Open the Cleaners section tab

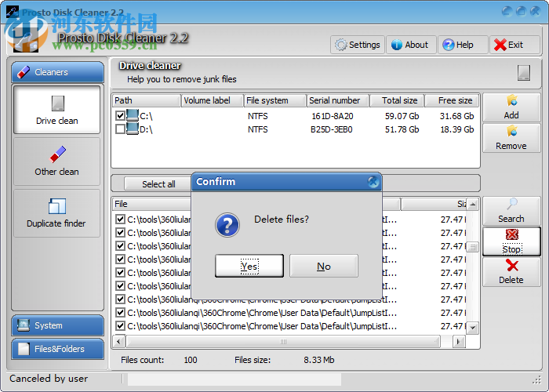[x=58, y=72]
